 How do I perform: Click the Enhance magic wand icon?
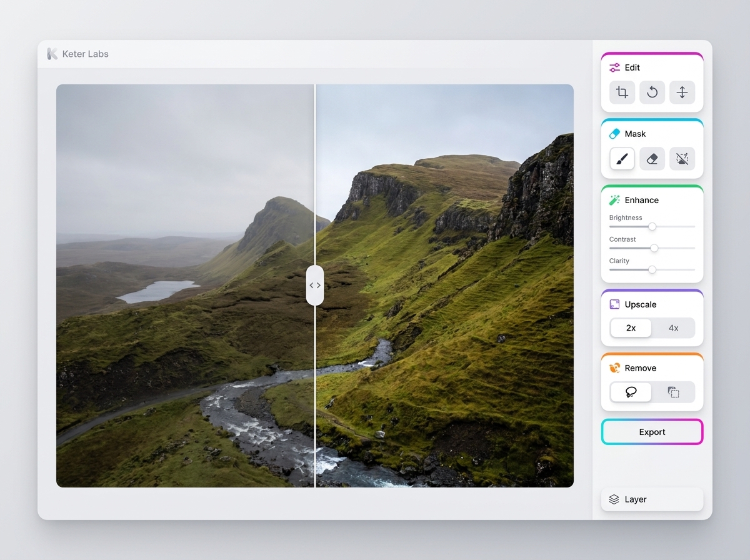[x=614, y=200]
